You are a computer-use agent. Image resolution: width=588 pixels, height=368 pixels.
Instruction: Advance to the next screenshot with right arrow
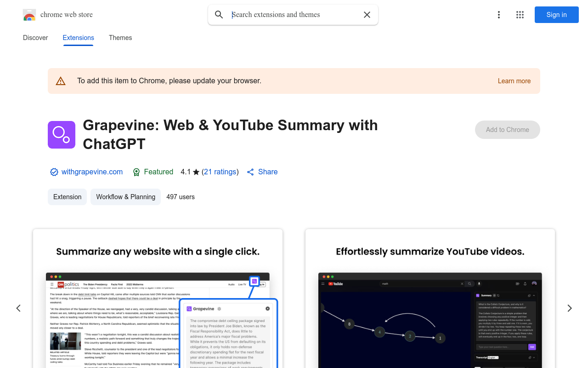click(570, 308)
